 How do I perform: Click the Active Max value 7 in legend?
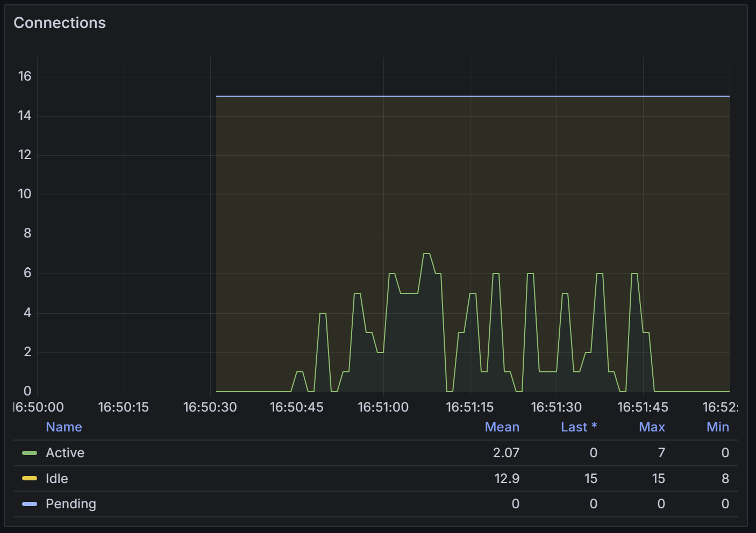point(661,453)
